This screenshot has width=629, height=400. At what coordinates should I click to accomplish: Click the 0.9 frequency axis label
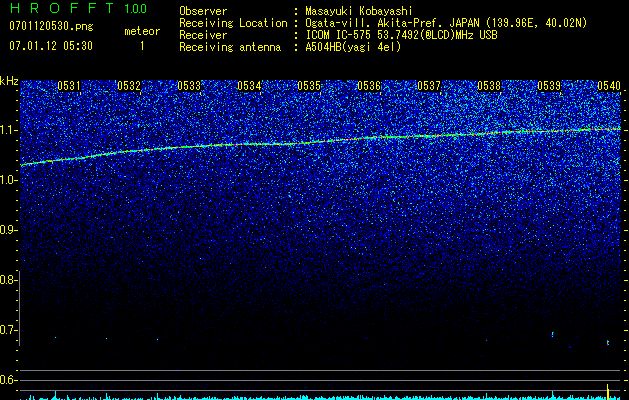(x=8, y=230)
